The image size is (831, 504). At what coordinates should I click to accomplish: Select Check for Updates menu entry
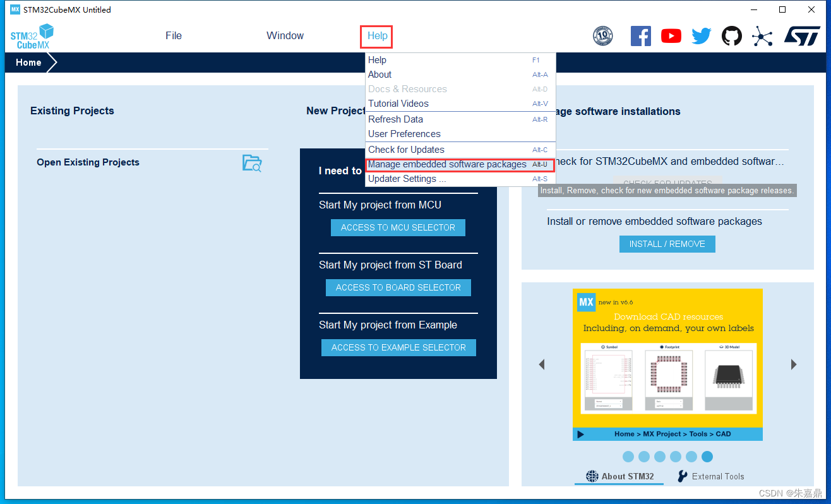click(460, 150)
